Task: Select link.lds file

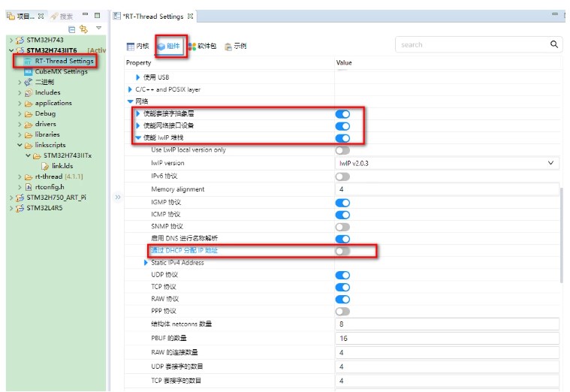Action: [x=57, y=166]
